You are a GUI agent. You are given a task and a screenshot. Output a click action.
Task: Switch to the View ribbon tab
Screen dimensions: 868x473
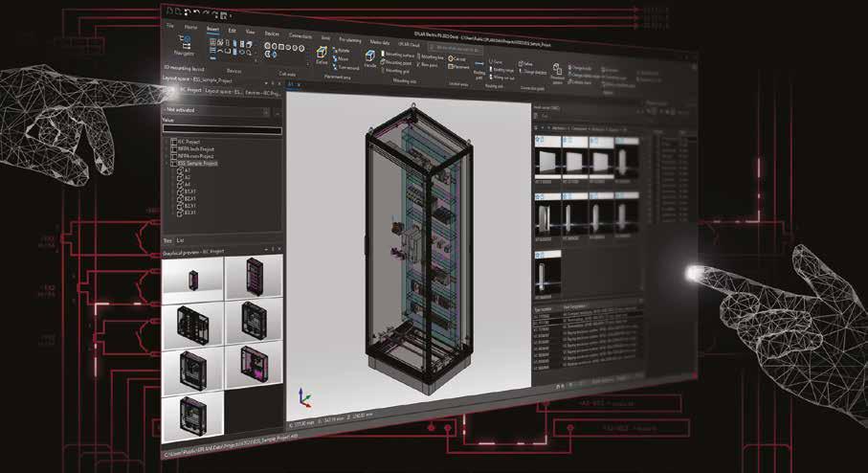click(x=250, y=33)
